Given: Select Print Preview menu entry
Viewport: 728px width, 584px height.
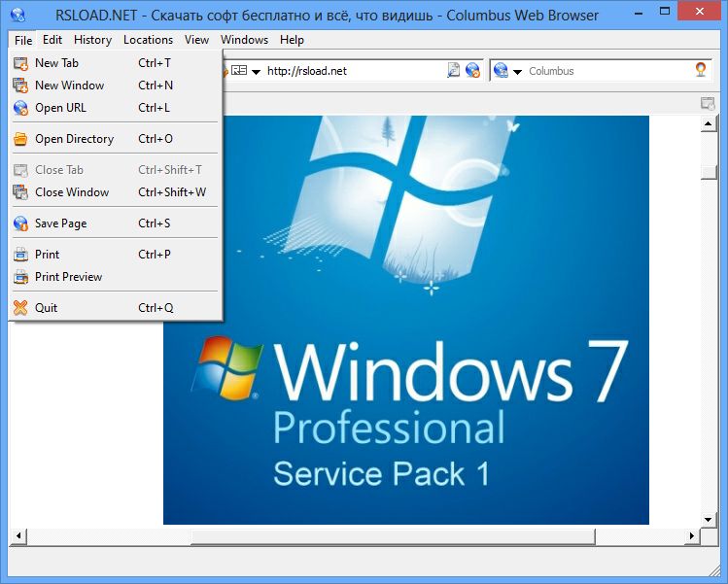Looking at the screenshot, I should (115, 276).
